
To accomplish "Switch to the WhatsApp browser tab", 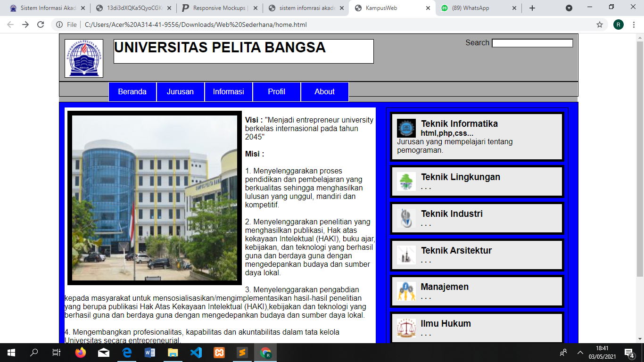I will 471,8.
